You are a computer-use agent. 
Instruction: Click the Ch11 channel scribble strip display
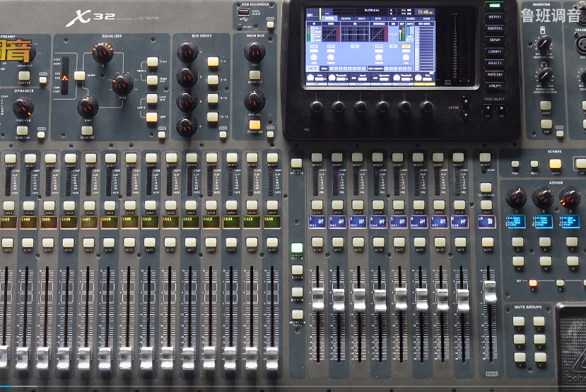point(170,221)
